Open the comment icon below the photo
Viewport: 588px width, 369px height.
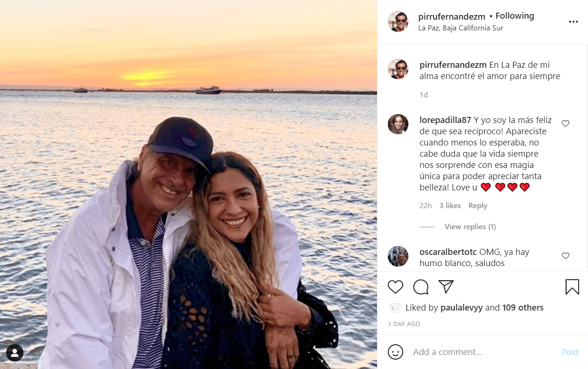(x=421, y=287)
